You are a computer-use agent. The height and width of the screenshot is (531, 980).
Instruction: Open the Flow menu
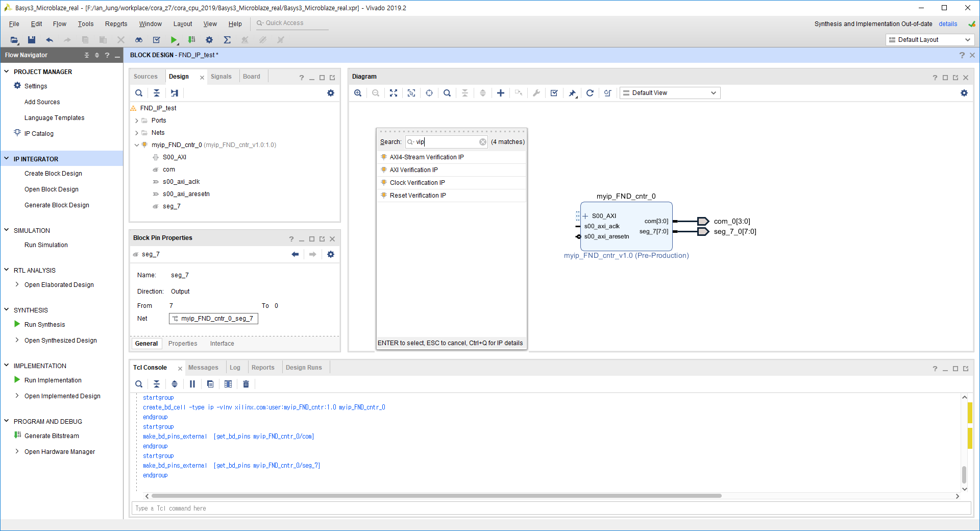tap(59, 24)
